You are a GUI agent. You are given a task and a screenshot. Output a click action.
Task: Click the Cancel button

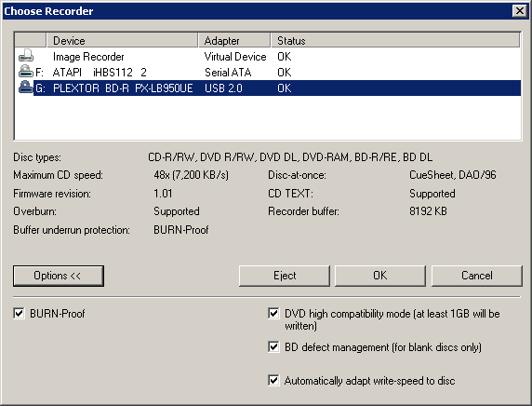tap(477, 276)
